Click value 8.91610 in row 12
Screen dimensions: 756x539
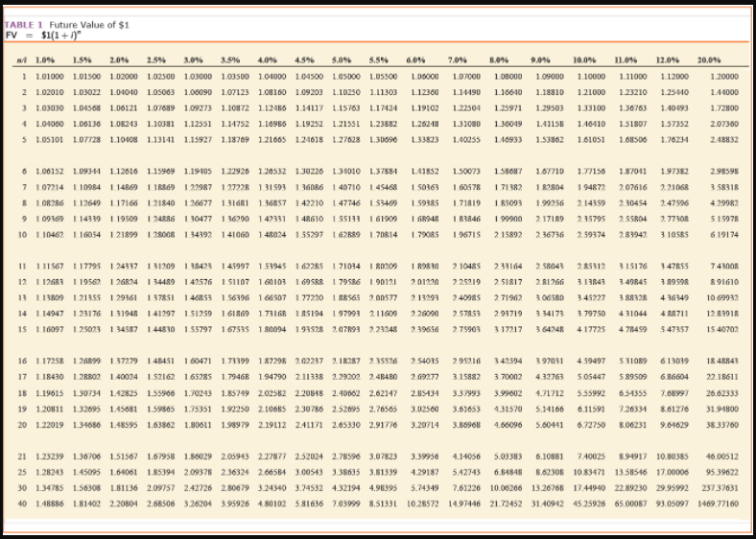(x=724, y=282)
